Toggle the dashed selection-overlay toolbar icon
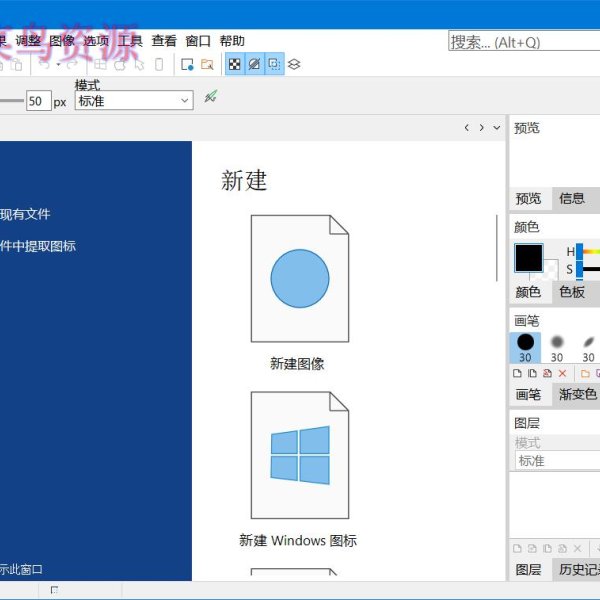600x600 pixels. point(274,64)
